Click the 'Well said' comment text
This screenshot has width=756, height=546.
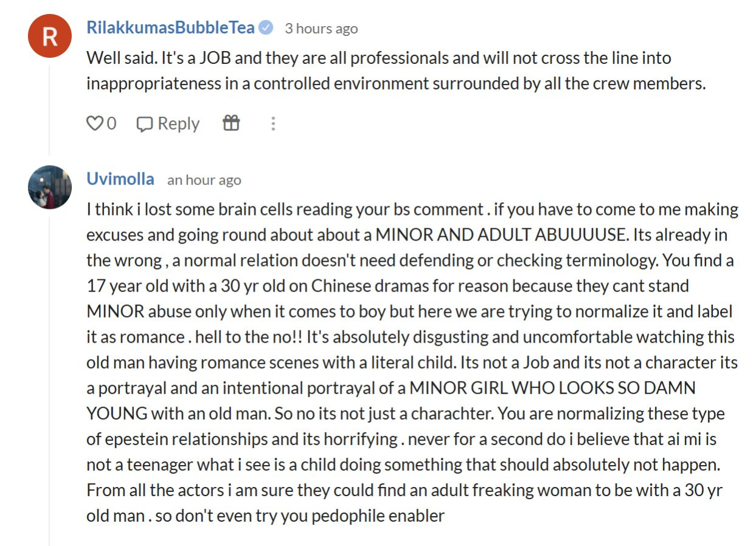[396, 71]
